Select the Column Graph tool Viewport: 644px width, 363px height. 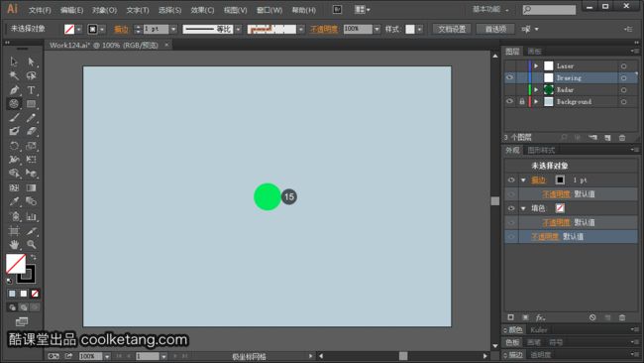[x=31, y=216]
